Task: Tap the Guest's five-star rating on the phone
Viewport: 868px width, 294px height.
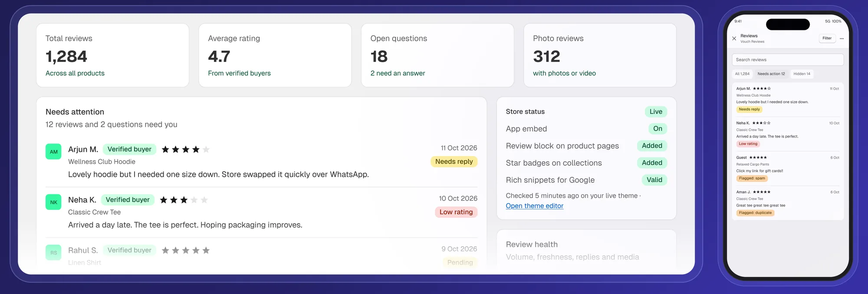Action: [758, 157]
